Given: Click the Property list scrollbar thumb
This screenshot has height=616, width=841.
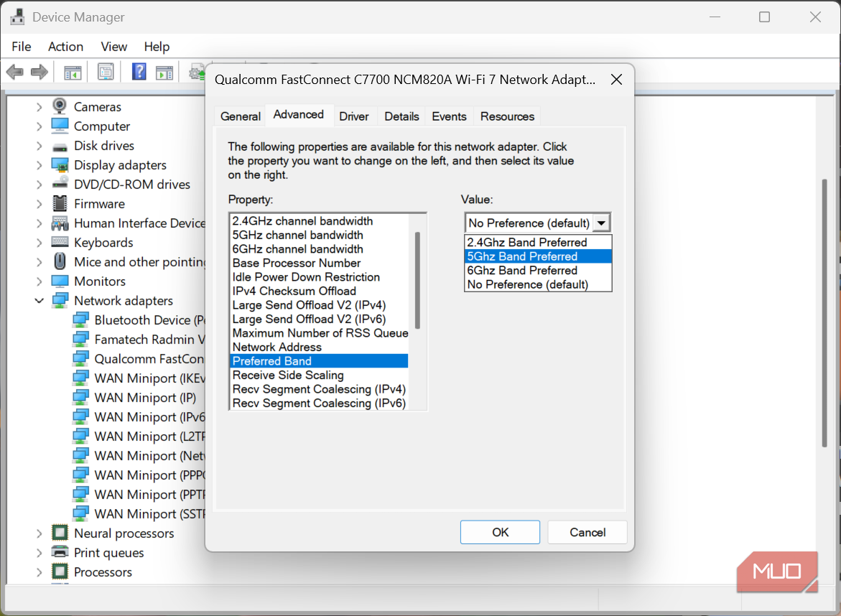Looking at the screenshot, I should coord(417,280).
